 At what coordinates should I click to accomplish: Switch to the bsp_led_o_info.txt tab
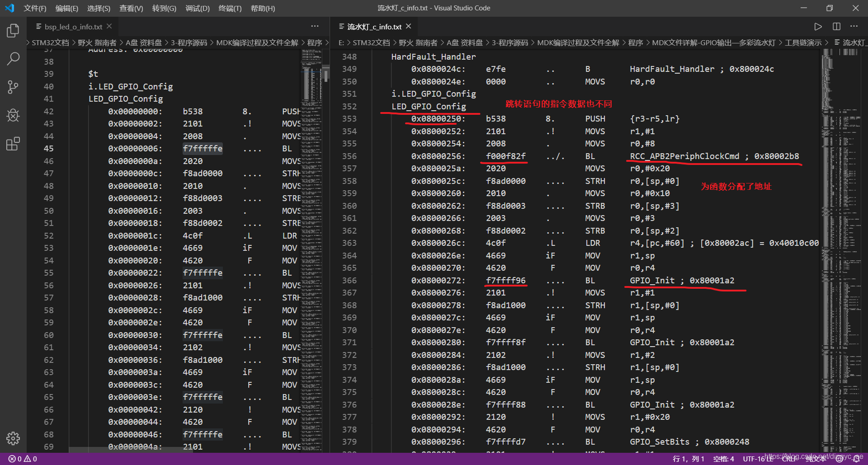pyautogui.click(x=73, y=27)
